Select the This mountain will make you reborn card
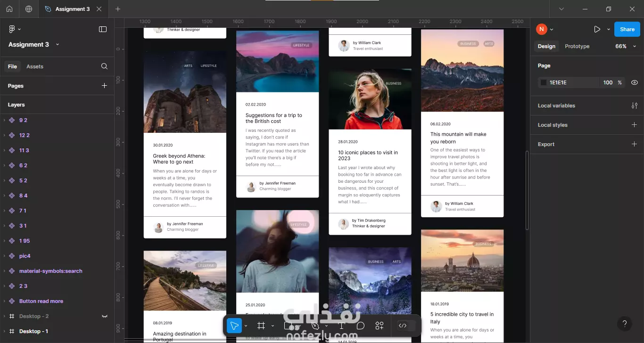644x343 pixels. coord(462,123)
